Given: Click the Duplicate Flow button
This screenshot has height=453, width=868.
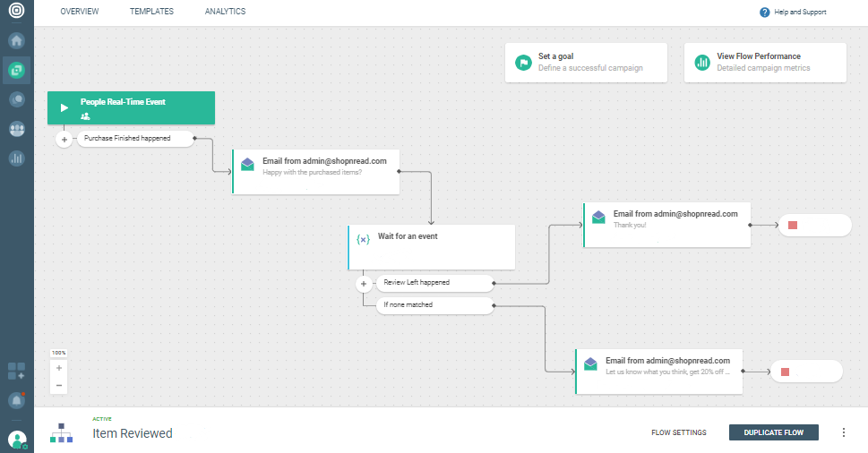Looking at the screenshot, I should click(x=774, y=432).
